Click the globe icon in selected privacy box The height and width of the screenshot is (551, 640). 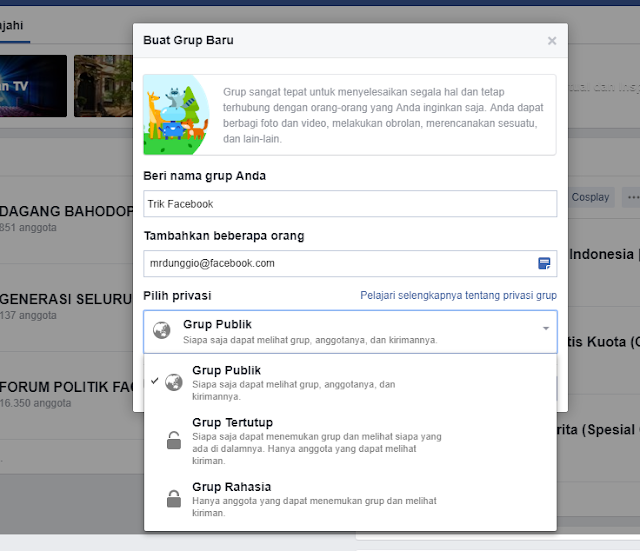pyautogui.click(x=162, y=330)
